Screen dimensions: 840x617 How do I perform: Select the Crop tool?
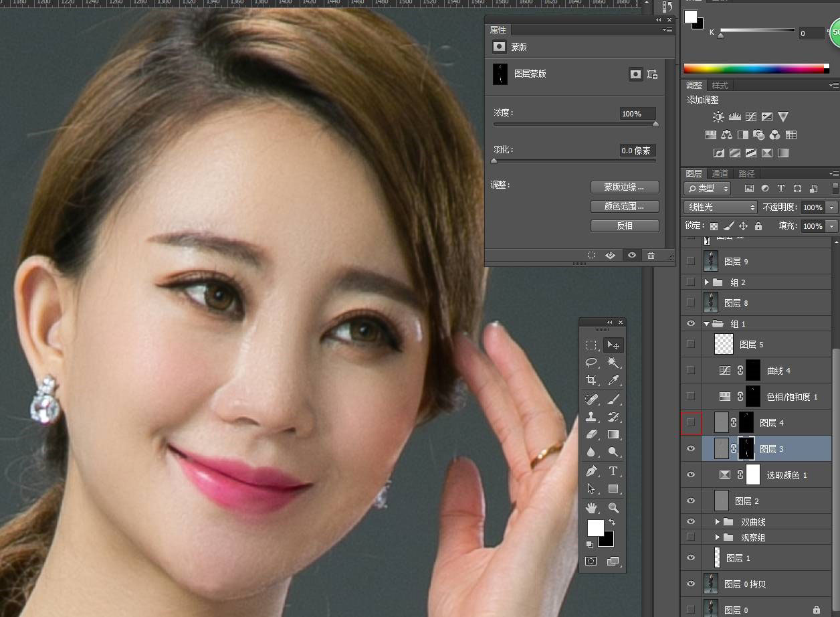(x=591, y=380)
